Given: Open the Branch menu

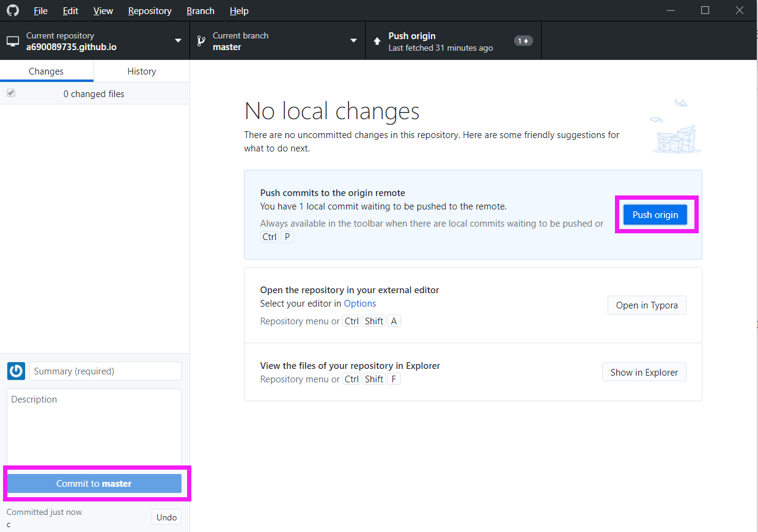Looking at the screenshot, I should pos(201,11).
